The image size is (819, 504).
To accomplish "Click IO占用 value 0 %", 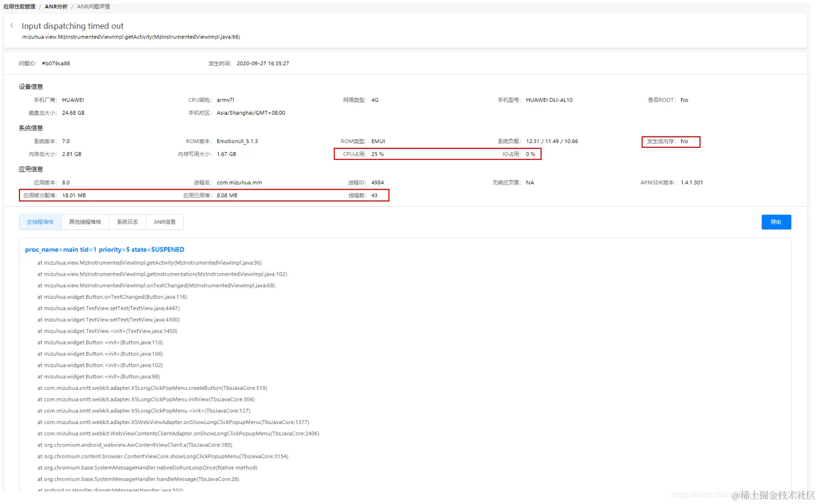I will (x=531, y=154).
